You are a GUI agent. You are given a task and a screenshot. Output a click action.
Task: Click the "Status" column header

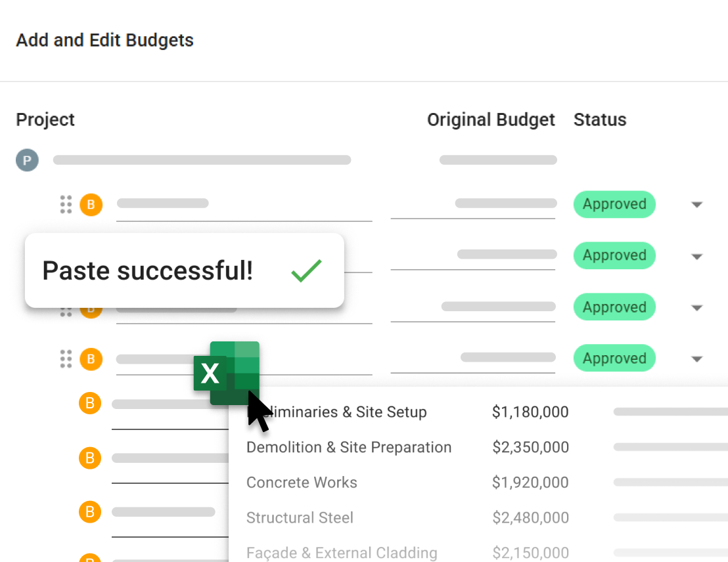[600, 119]
